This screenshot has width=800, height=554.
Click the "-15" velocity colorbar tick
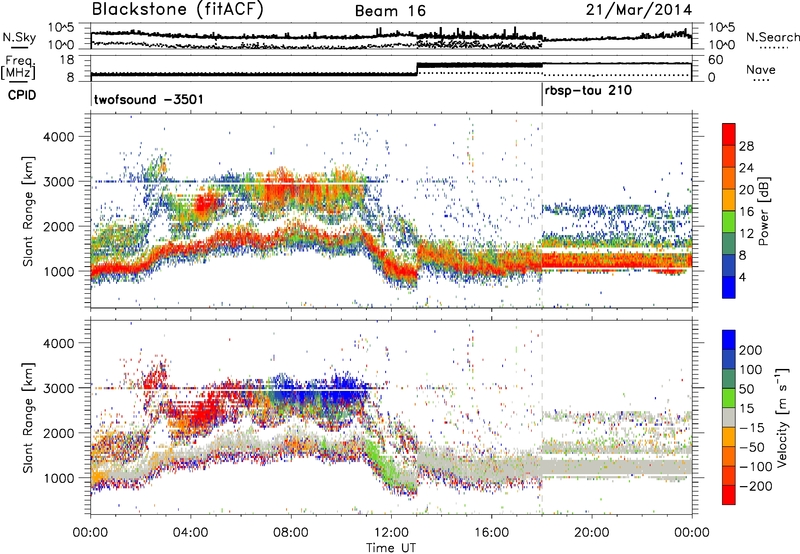pos(753,428)
